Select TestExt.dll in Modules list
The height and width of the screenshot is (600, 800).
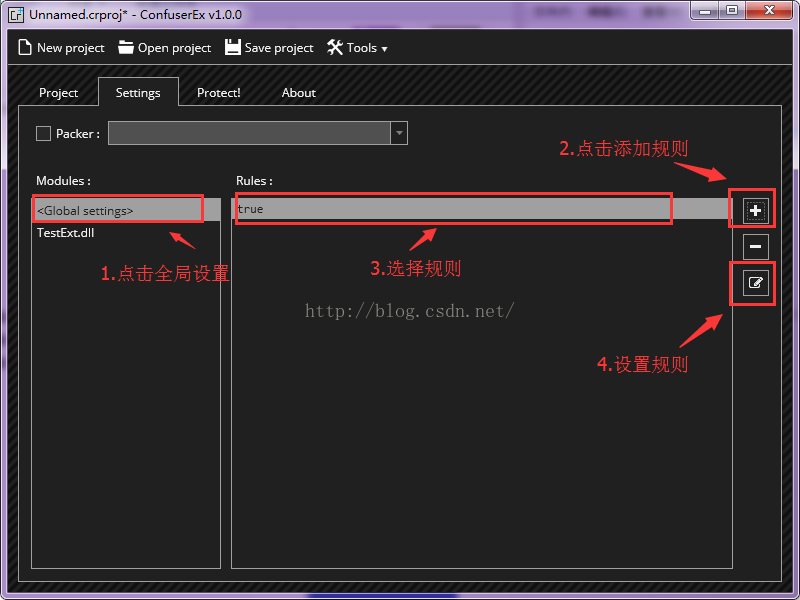tap(126, 233)
